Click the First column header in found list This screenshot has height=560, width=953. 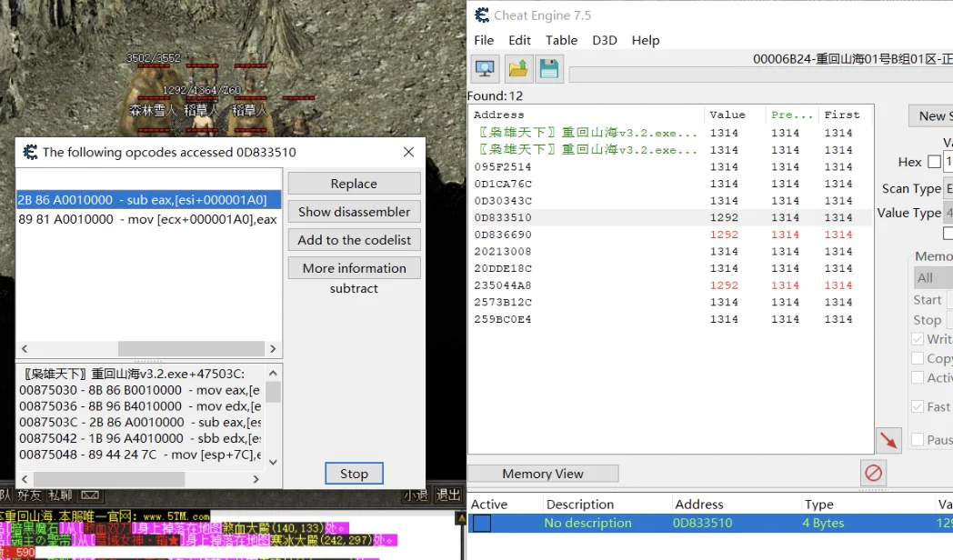pos(847,115)
